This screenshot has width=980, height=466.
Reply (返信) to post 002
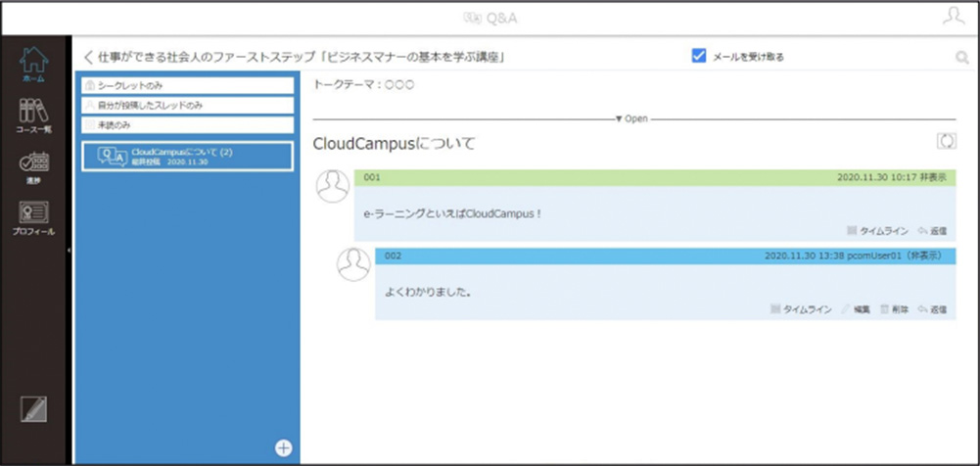(932, 309)
